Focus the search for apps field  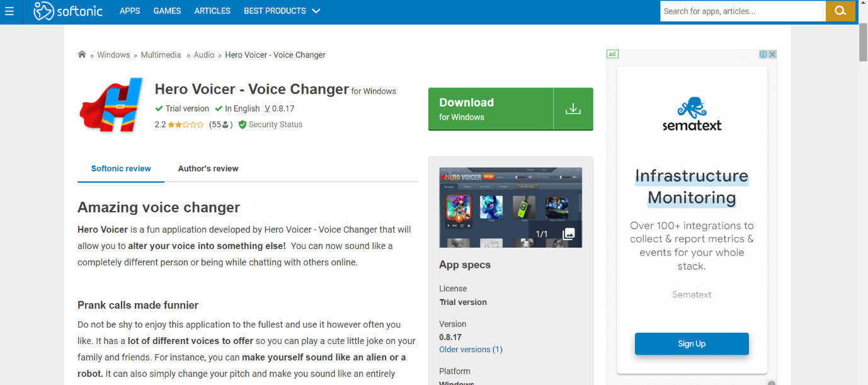click(743, 11)
